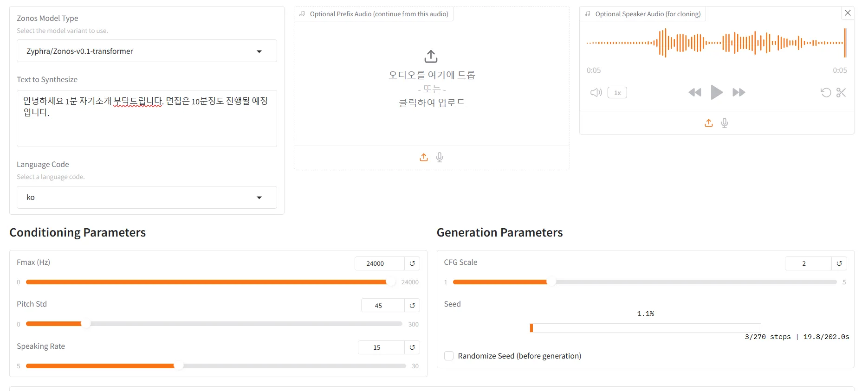Play the speaker audio clip

[x=716, y=92]
